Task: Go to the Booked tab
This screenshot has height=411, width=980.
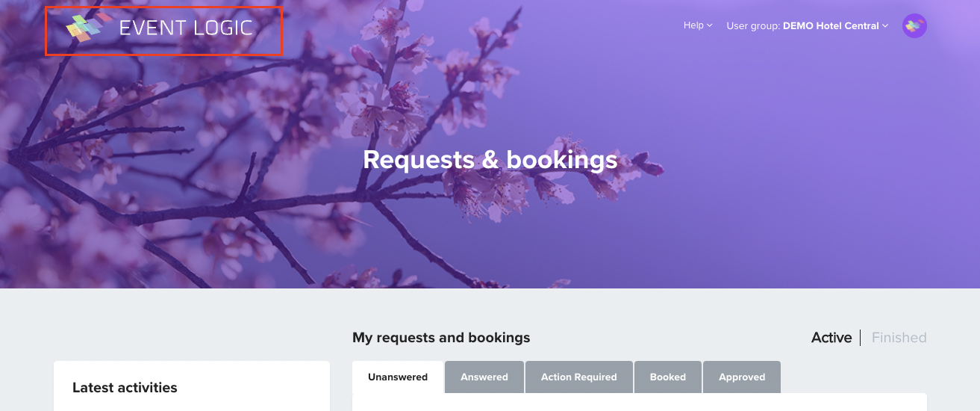Action: 668,377
